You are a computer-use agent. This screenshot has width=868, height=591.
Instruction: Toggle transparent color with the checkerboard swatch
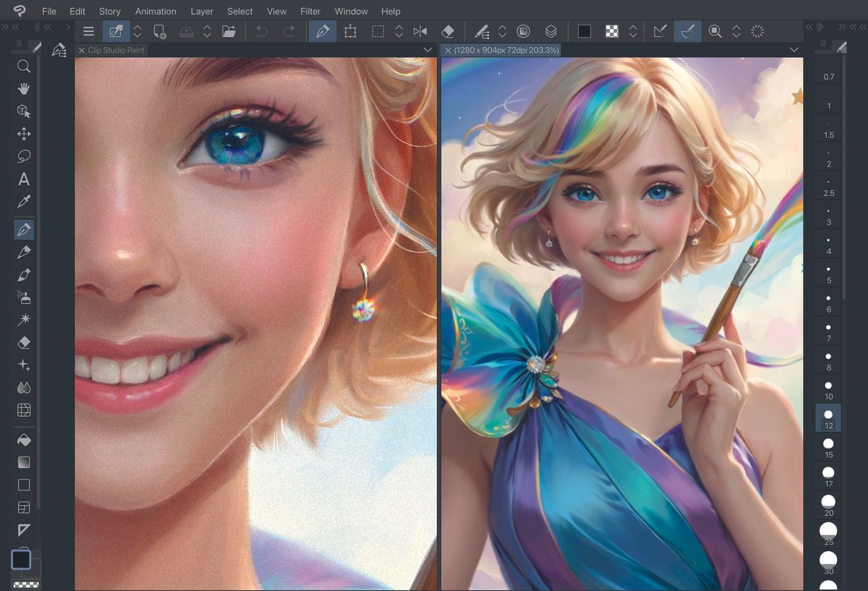(x=611, y=31)
